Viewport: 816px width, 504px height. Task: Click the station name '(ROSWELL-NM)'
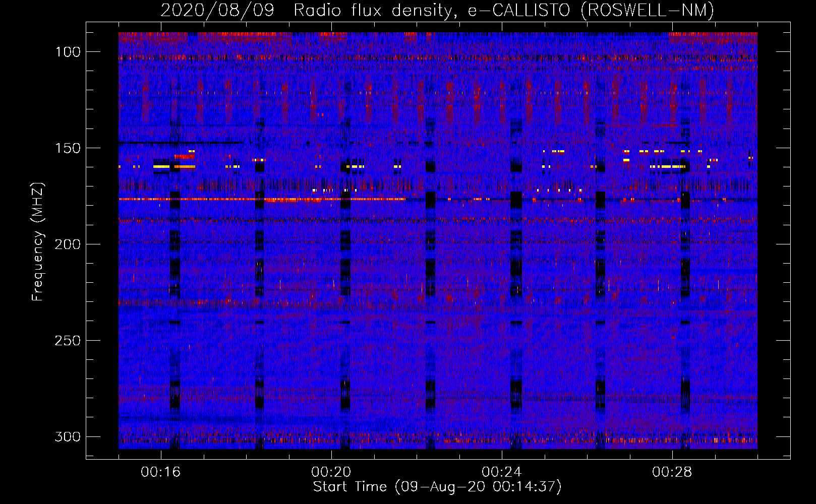coord(648,10)
